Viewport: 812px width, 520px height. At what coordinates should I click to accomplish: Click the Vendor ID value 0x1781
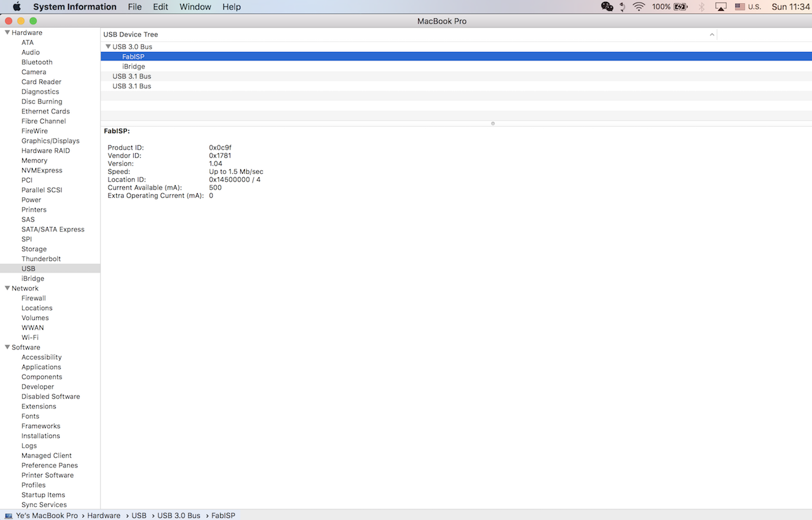[220, 155]
